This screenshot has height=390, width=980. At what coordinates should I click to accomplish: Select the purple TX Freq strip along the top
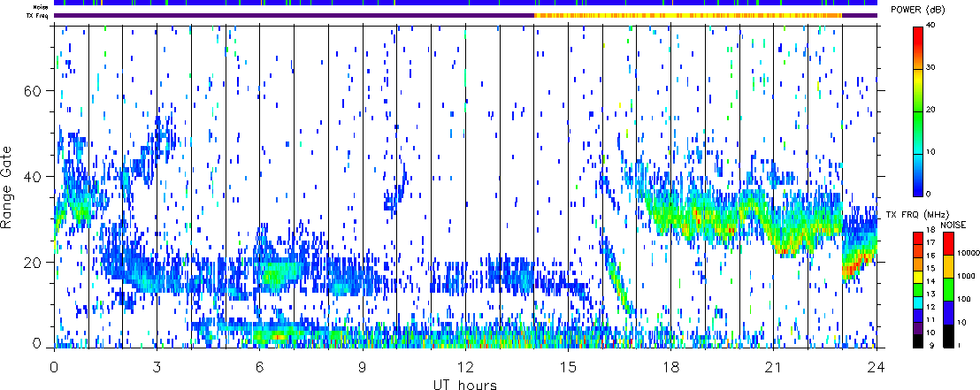pyautogui.click(x=295, y=15)
